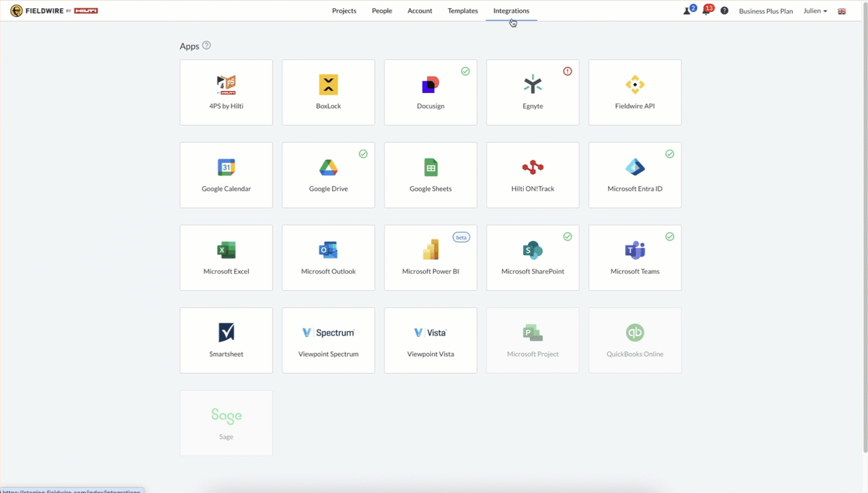
Task: Select the Google Drive app icon
Action: [328, 167]
